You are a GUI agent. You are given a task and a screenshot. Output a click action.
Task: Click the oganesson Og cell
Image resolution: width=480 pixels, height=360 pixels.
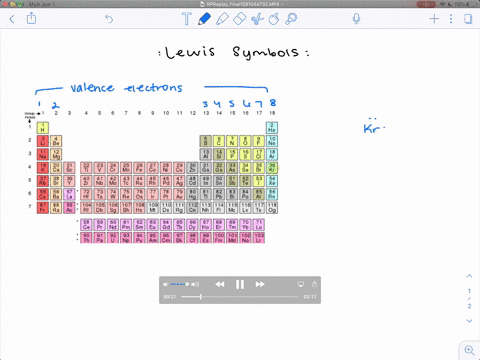pyautogui.click(x=272, y=208)
